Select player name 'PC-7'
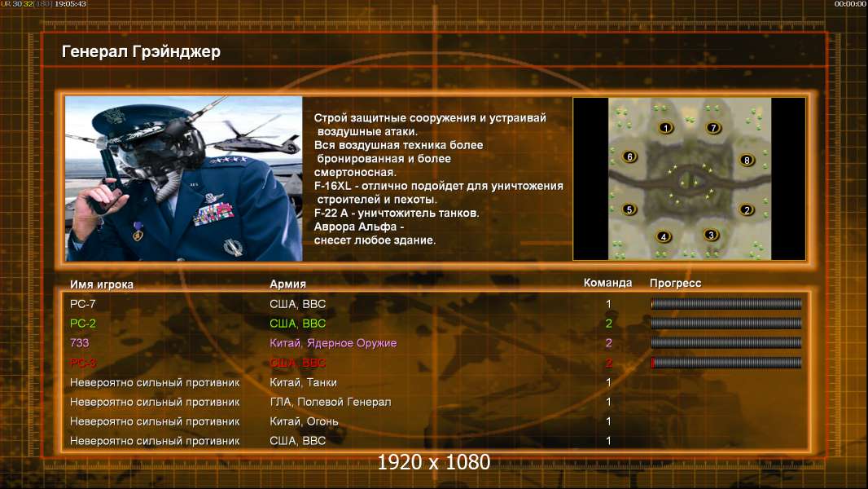Screen dimensions: 868x489 (x=82, y=304)
